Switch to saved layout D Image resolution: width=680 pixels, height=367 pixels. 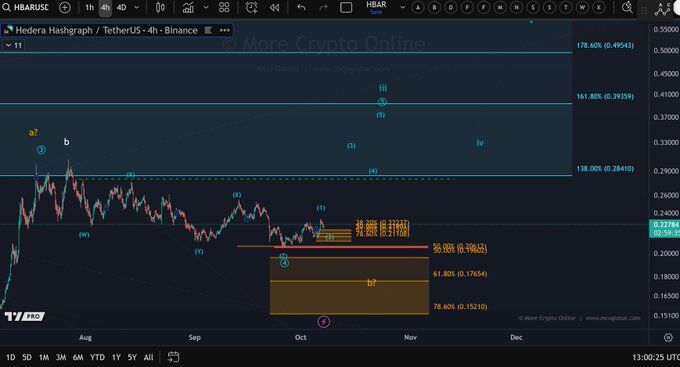pos(451,7)
